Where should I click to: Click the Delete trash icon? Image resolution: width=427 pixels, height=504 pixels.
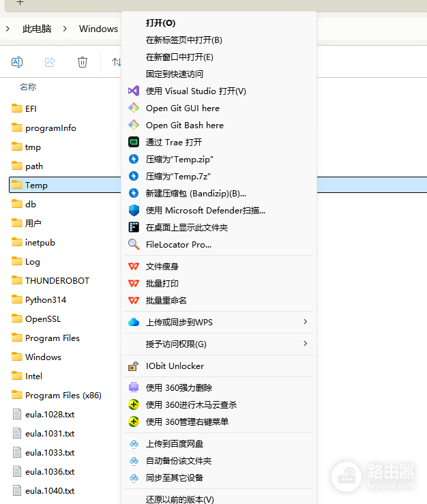coord(83,61)
